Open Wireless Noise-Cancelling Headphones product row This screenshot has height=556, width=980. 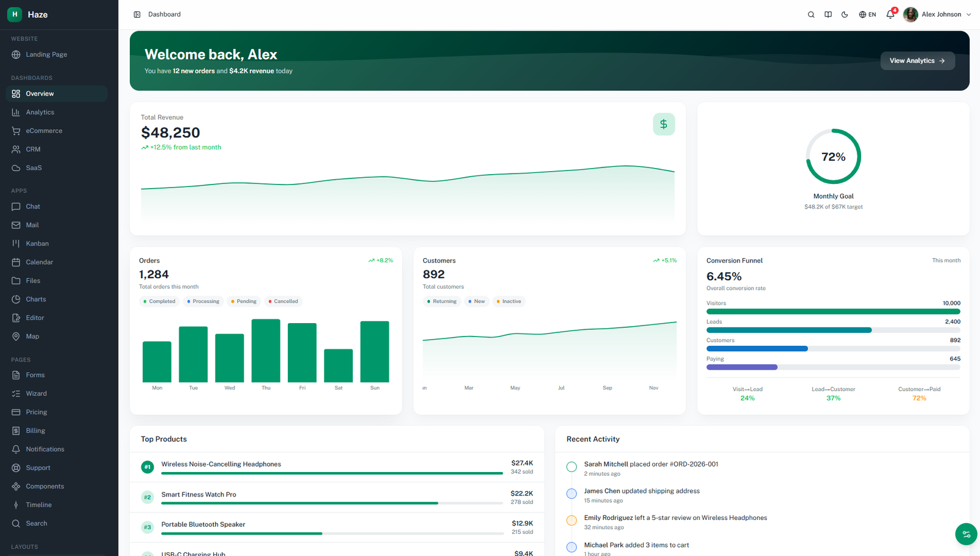(x=337, y=467)
